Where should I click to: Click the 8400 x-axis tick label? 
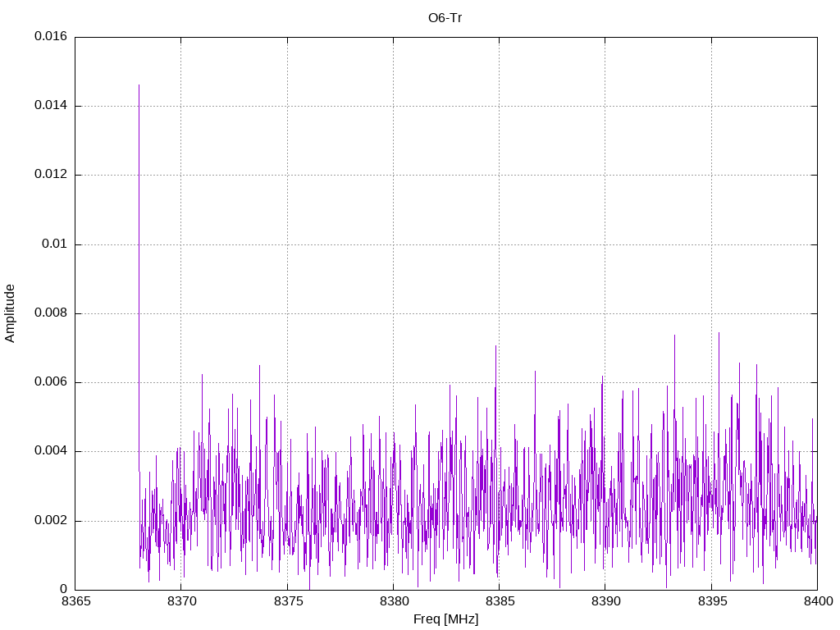point(817,601)
